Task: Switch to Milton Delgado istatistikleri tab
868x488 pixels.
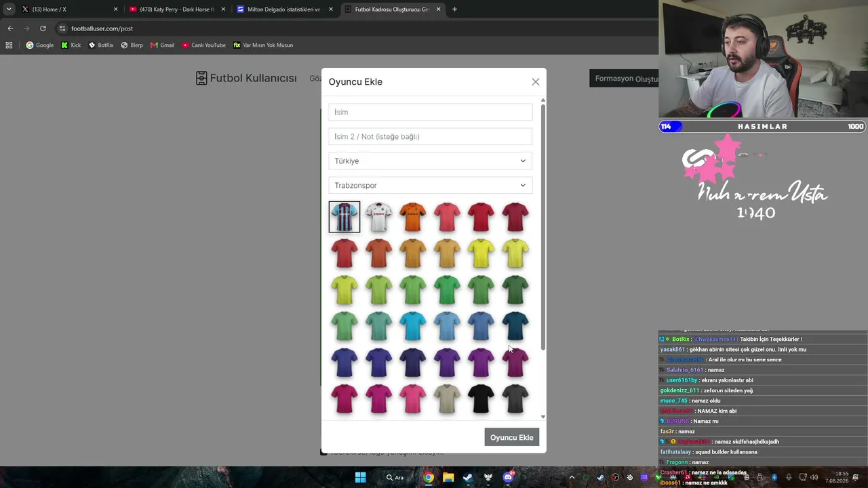Action: 283,9
